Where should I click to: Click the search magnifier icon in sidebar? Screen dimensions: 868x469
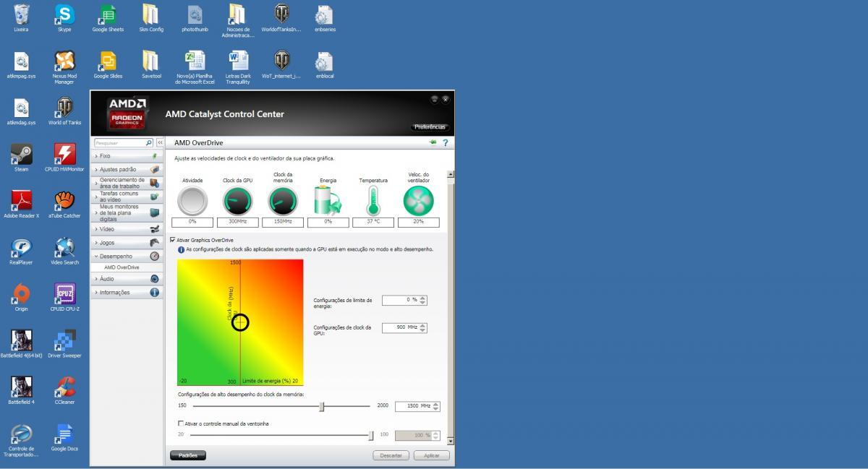[149, 143]
